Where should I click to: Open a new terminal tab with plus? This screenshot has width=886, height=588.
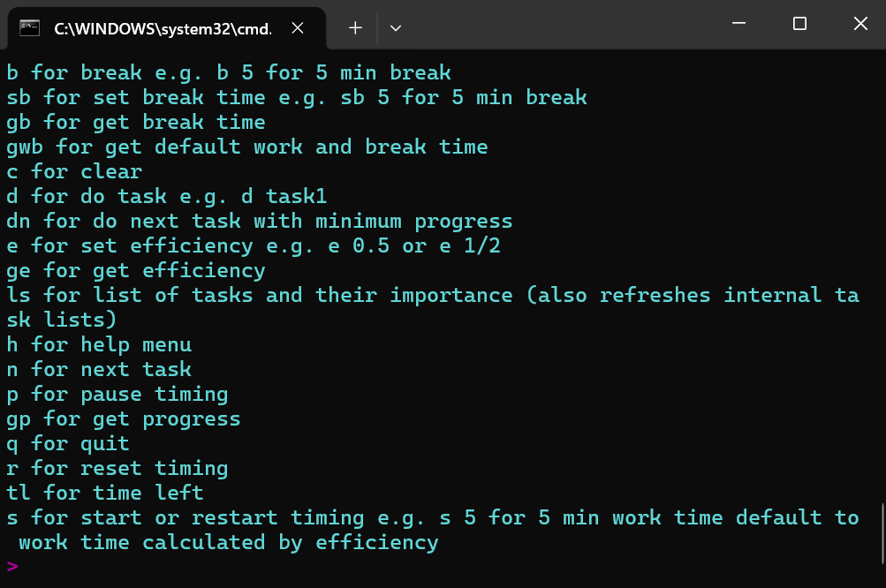point(355,28)
